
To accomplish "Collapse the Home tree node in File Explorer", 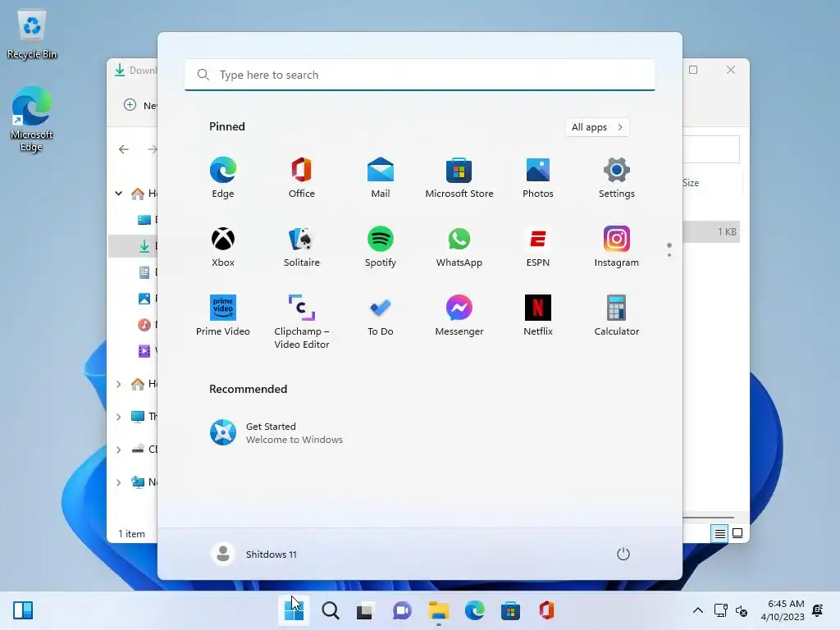I will coord(118,194).
